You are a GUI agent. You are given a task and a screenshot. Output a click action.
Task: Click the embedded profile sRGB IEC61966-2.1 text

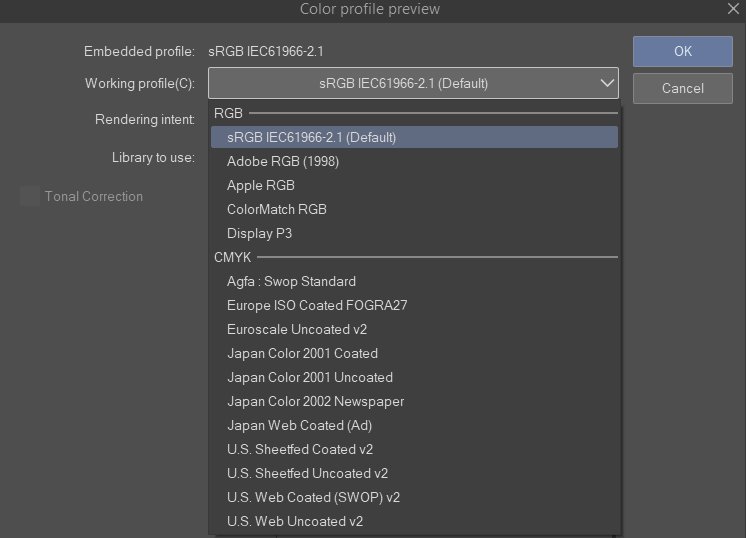pyautogui.click(x=265, y=51)
